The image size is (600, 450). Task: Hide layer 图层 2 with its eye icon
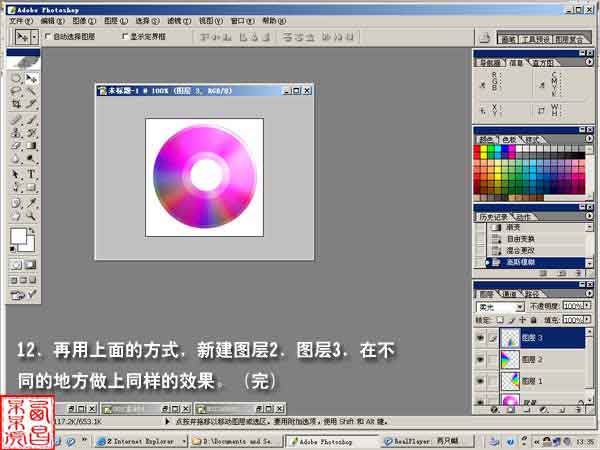coord(480,359)
